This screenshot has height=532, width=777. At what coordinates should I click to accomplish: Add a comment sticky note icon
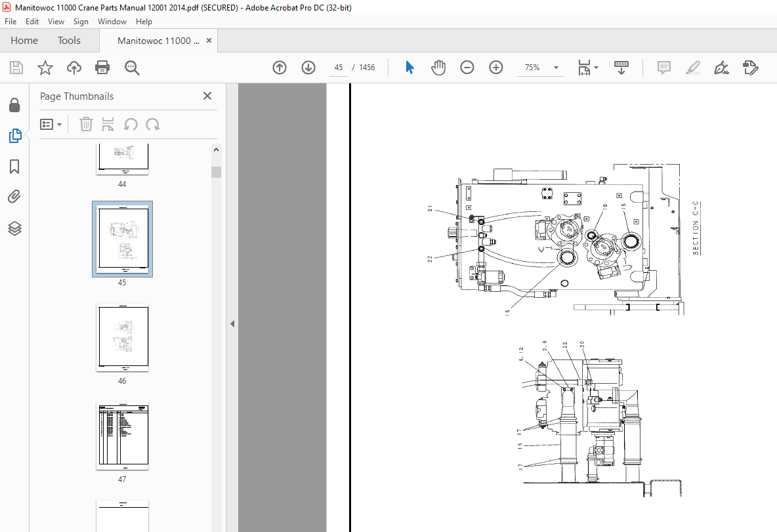(x=663, y=68)
